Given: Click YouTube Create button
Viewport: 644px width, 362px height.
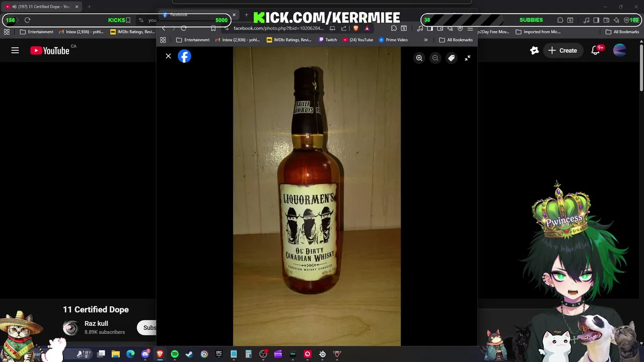Looking at the screenshot, I should point(562,50).
